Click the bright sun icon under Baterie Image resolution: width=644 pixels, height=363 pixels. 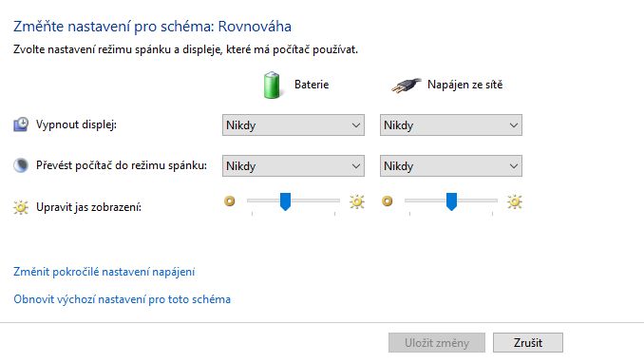(x=357, y=201)
